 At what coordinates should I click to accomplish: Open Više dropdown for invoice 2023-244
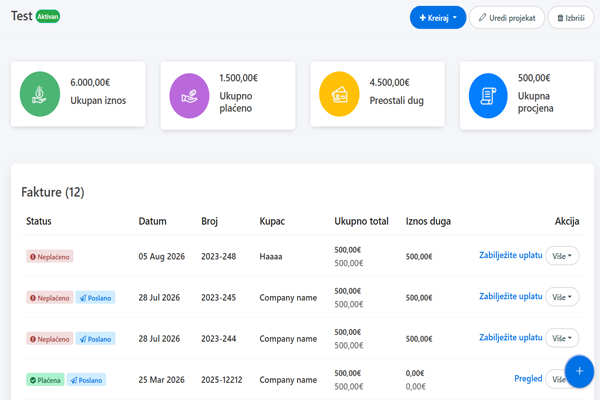pos(562,338)
